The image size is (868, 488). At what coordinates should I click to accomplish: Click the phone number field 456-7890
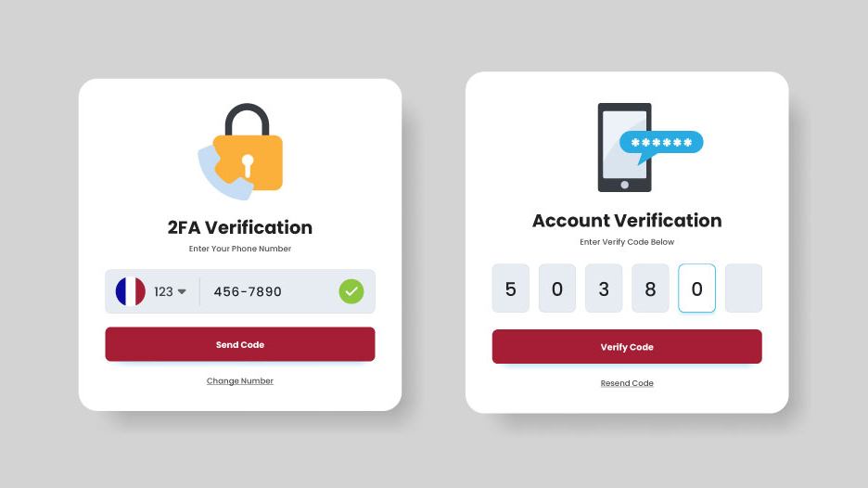(x=248, y=291)
